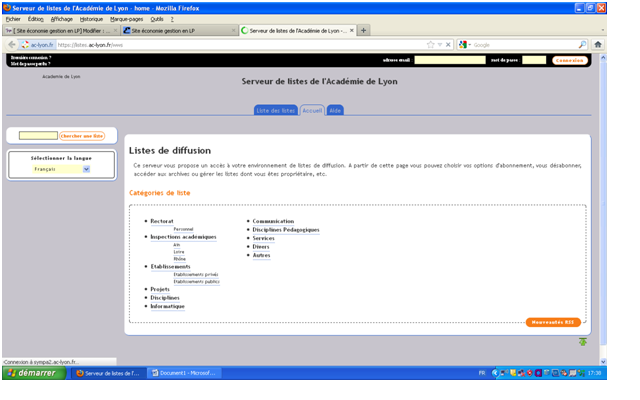Open the Projets category link
The width and height of the screenshot is (640, 400).
160,289
